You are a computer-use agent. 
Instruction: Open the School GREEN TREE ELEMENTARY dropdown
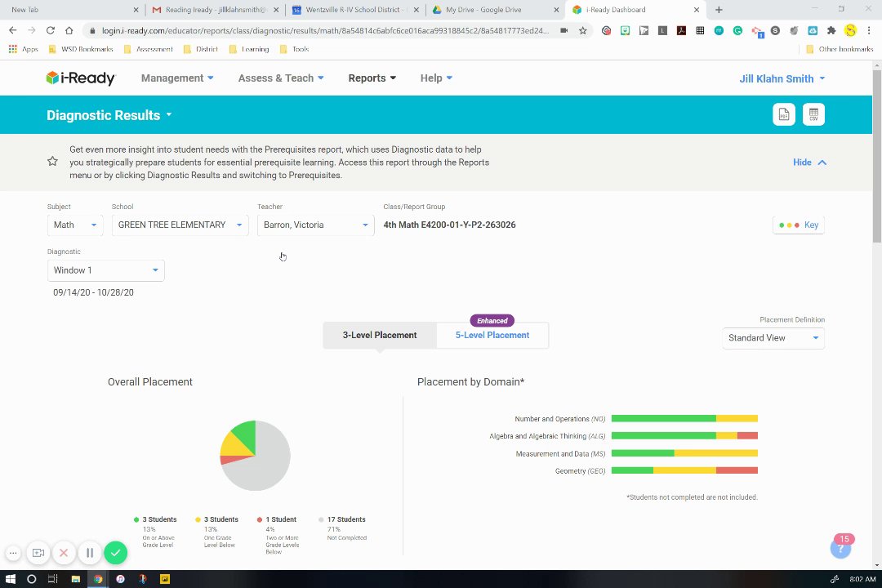pos(180,225)
